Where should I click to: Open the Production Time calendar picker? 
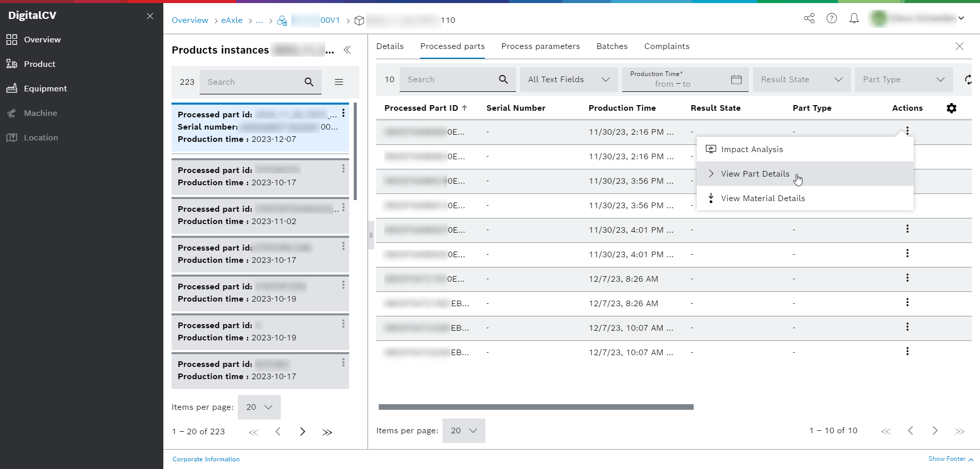click(736, 80)
